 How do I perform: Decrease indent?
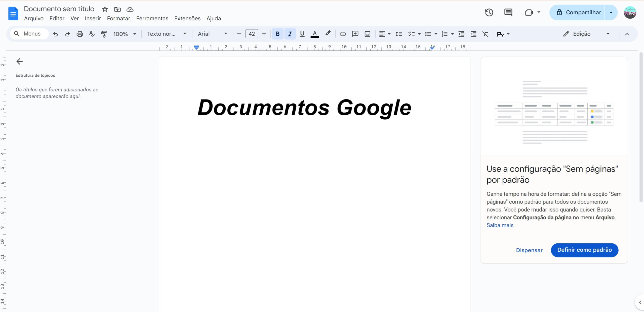coord(461,34)
